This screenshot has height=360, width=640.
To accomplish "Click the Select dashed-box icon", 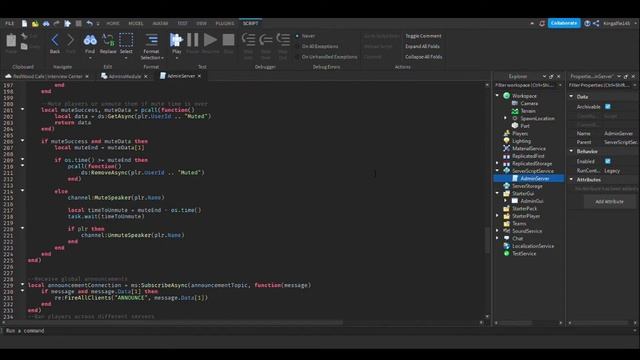I will pos(126,40).
